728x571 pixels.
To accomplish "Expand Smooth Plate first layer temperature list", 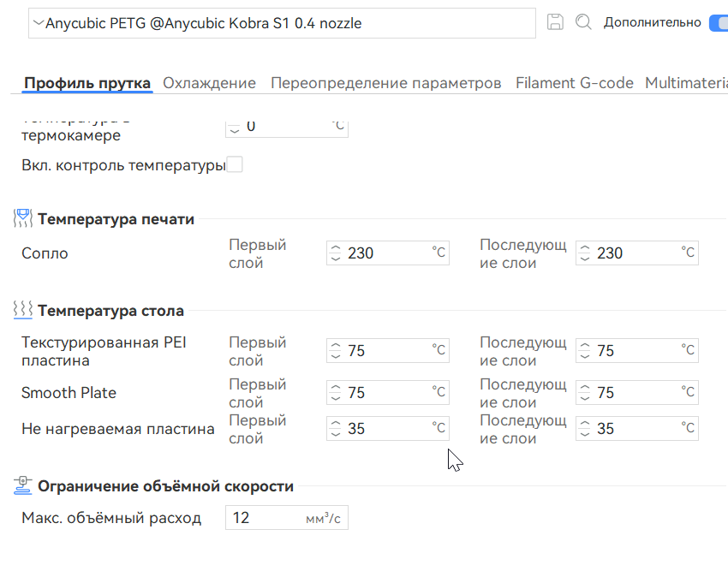I will point(336,393).
